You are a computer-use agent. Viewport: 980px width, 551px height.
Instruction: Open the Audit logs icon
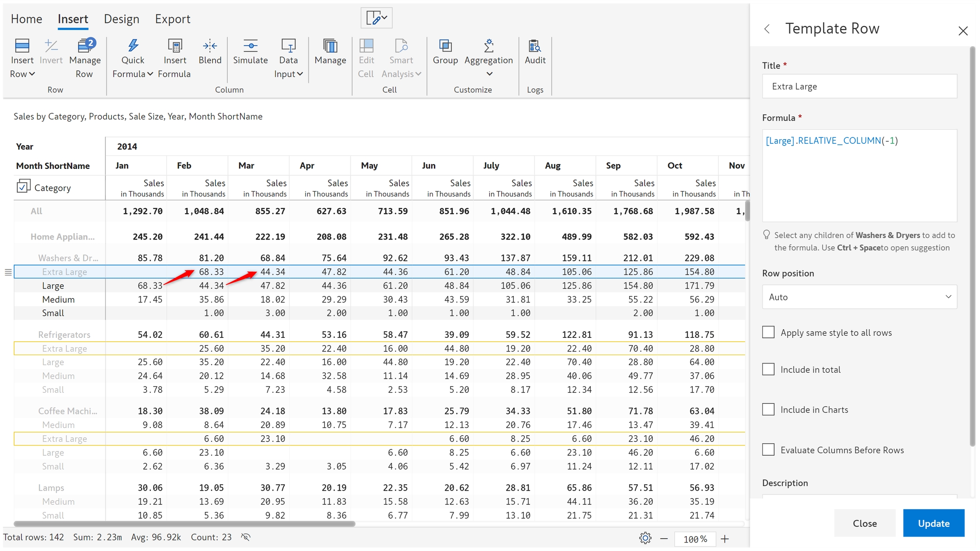click(x=535, y=46)
